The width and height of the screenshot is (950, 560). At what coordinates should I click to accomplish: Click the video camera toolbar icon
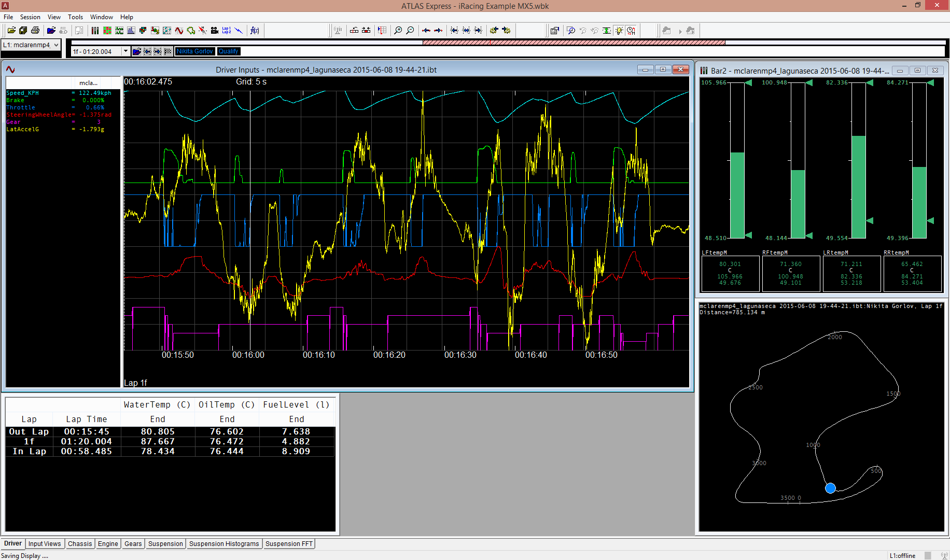pos(215,31)
